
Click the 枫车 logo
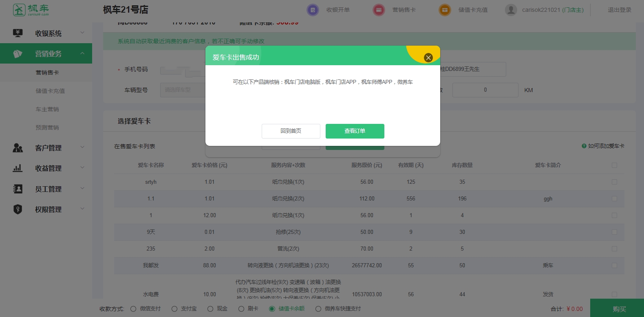31,10
